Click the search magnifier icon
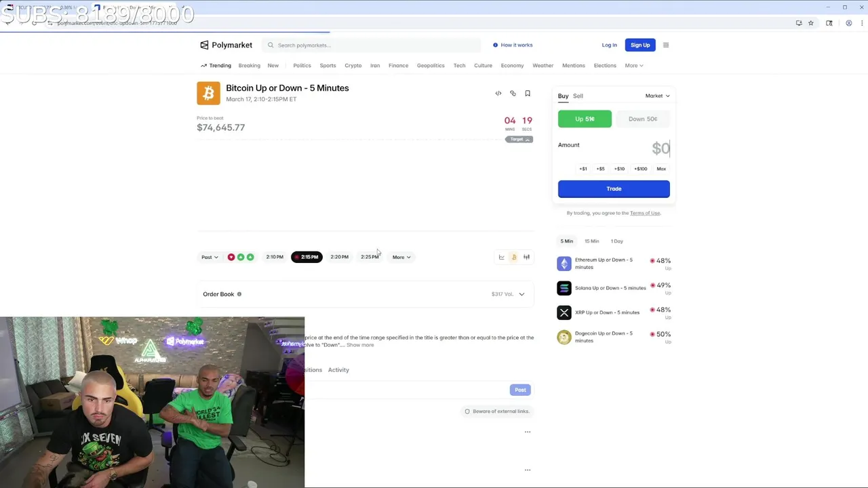Screen dimensions: 868x488 click(x=271, y=45)
